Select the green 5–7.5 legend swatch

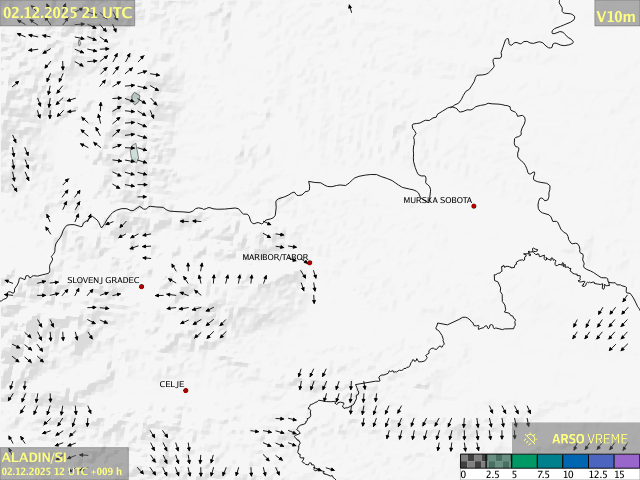[525, 461]
